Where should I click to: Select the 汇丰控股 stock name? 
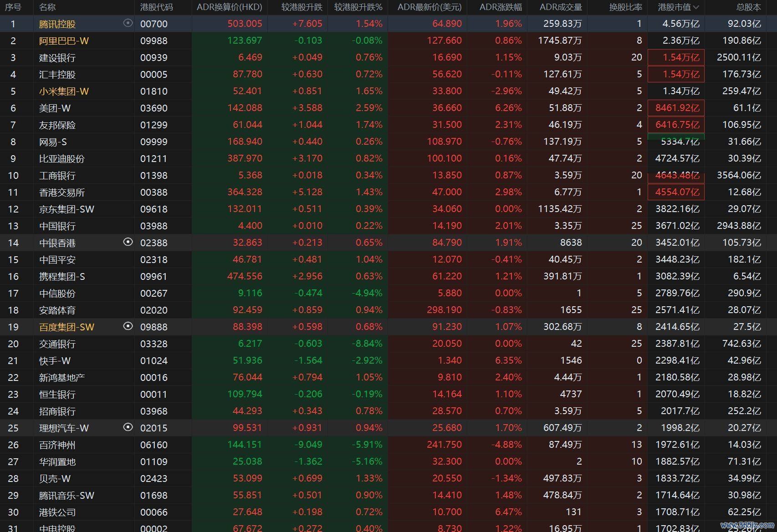click(57, 74)
